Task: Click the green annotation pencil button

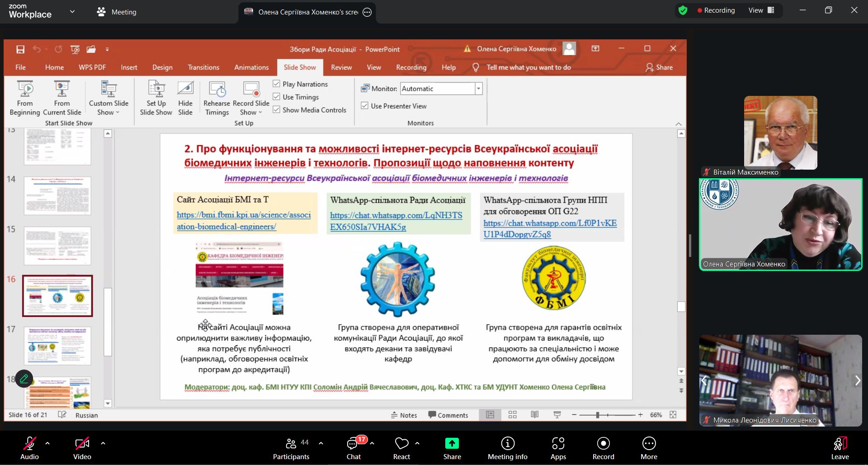Action: (24, 379)
